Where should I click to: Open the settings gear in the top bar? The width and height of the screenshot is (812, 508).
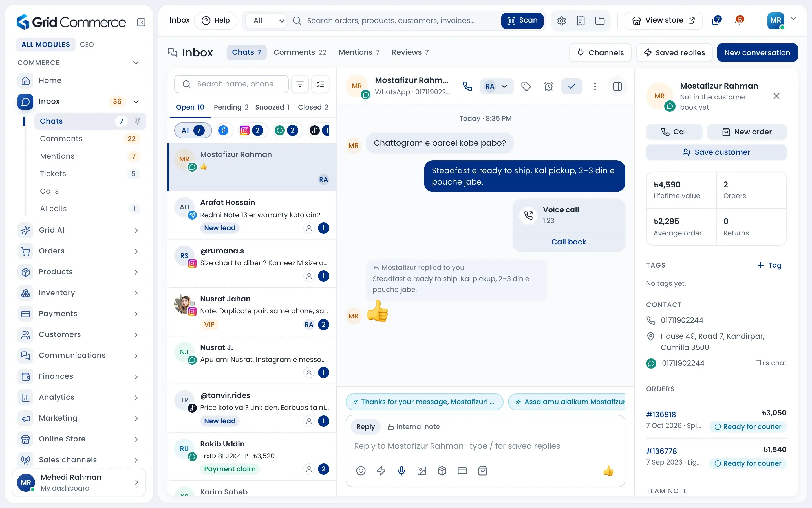coord(561,21)
